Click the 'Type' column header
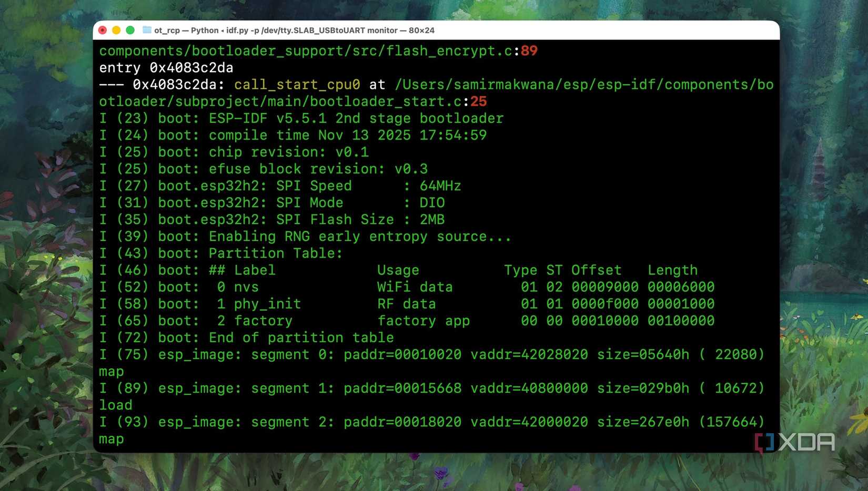 point(521,270)
